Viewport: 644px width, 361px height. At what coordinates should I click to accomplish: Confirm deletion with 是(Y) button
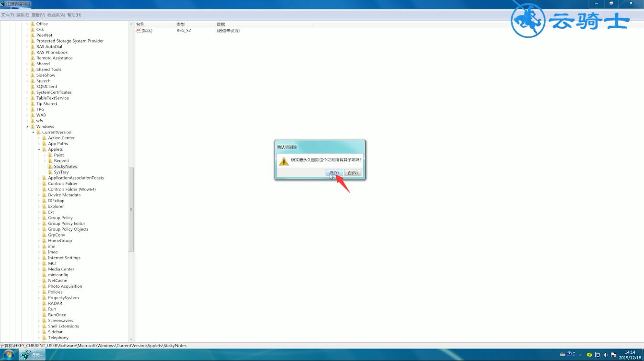(334, 173)
